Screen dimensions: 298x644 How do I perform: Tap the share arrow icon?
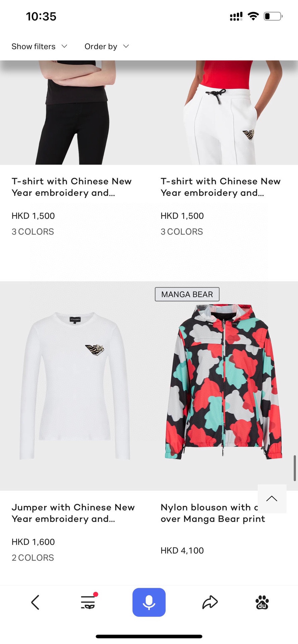[x=210, y=602]
